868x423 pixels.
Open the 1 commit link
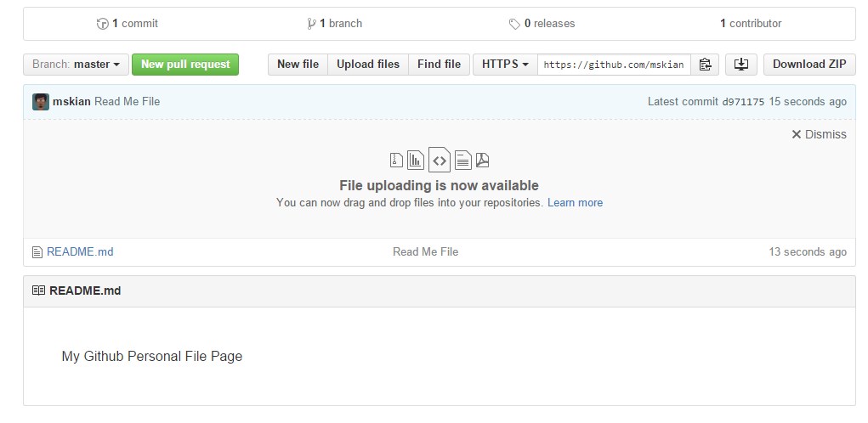tap(128, 24)
